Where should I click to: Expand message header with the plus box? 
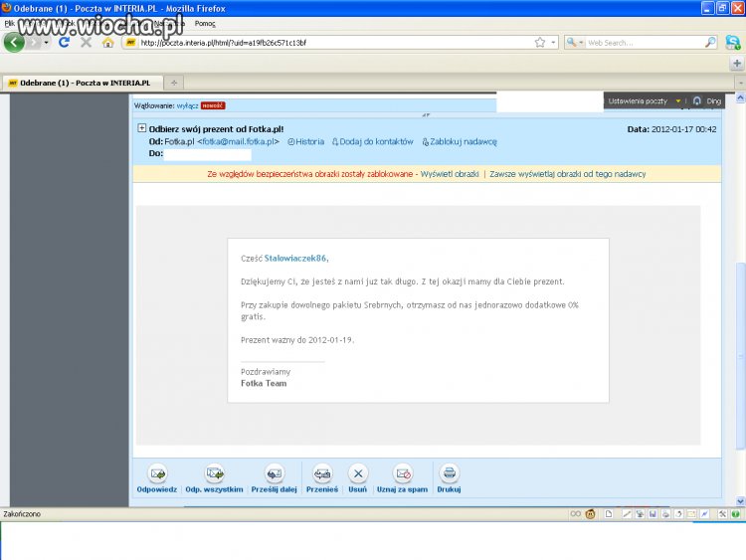[x=142, y=128]
